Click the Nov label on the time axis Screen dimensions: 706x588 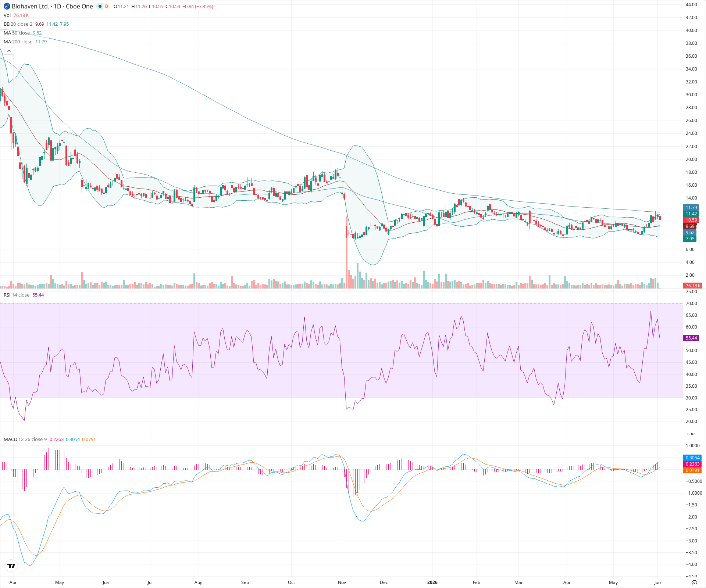tap(342, 582)
